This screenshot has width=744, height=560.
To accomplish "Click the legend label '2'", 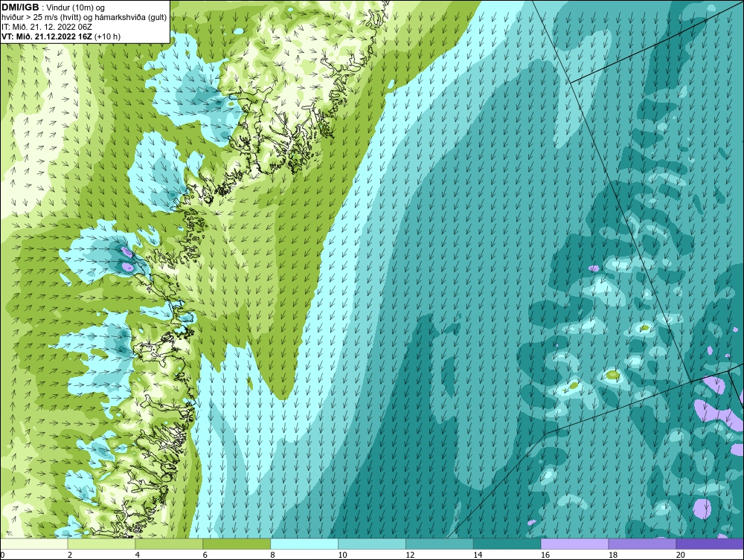I will point(70,555).
